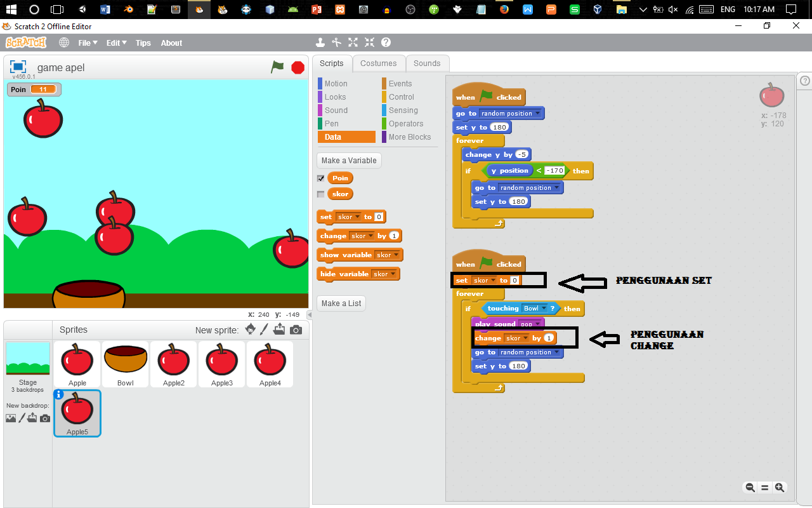Select the delete scissors tool
Image resolution: width=812 pixels, height=508 pixels.
(x=336, y=43)
